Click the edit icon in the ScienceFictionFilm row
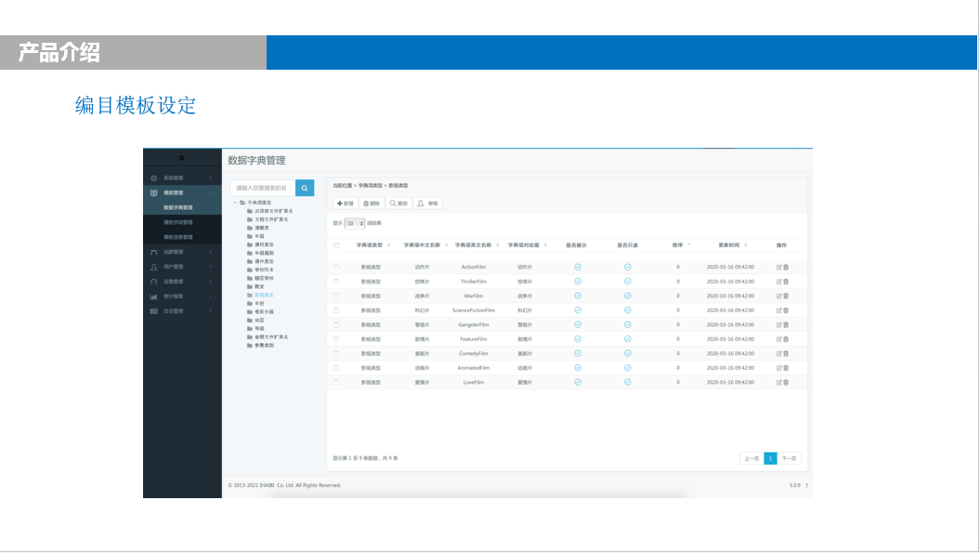 [x=779, y=310]
